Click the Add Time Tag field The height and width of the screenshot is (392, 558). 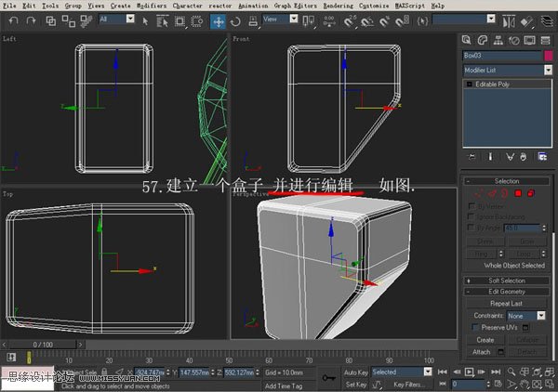284,385
